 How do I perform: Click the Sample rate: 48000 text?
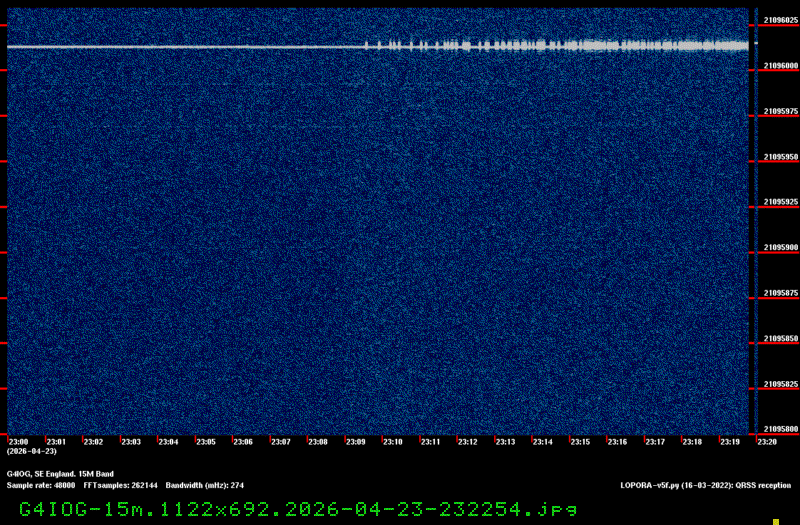(x=41, y=485)
